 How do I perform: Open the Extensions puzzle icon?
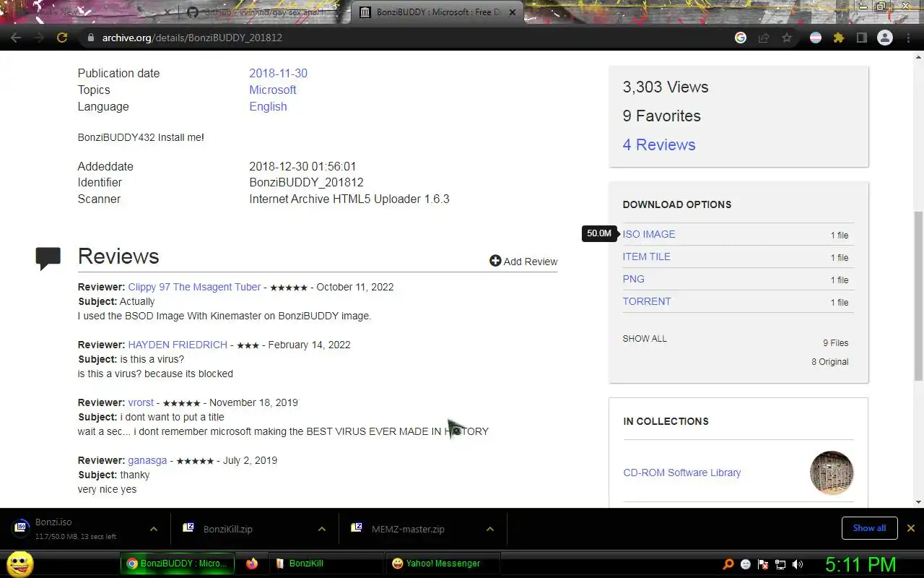pos(839,38)
